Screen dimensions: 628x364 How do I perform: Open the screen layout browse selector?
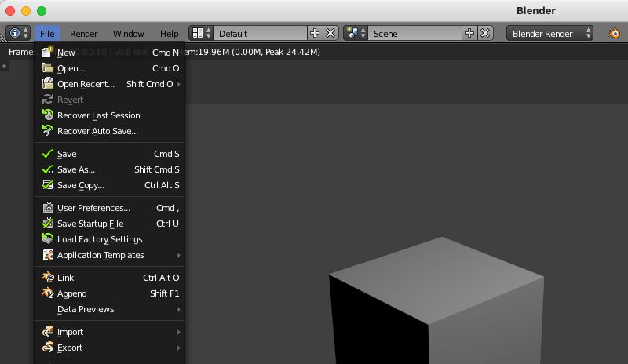pyautogui.click(x=201, y=33)
